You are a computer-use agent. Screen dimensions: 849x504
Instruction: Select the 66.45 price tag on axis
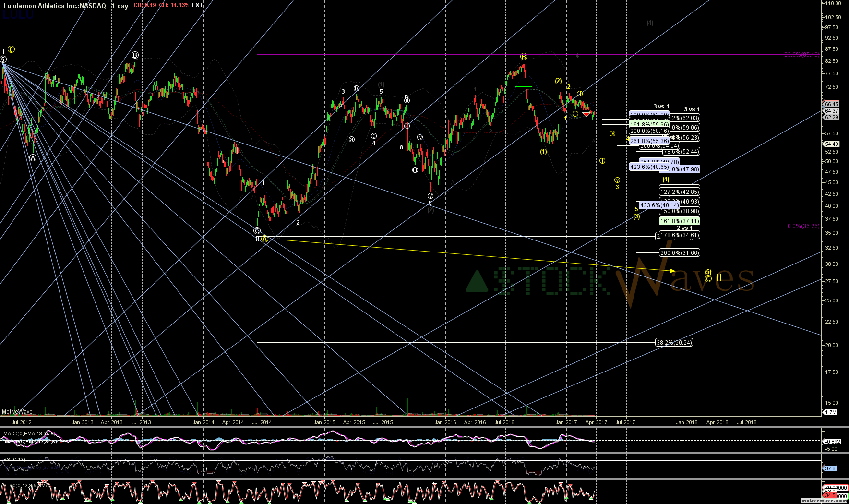tap(831, 104)
